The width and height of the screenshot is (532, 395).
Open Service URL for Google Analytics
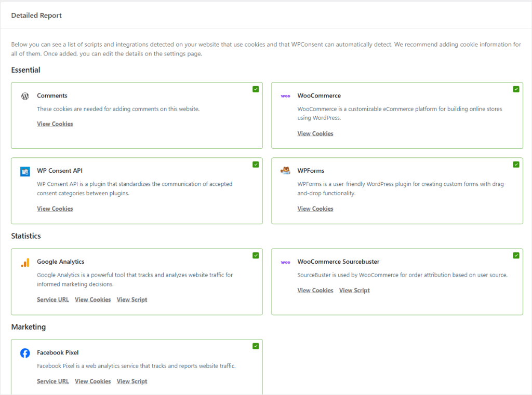click(53, 299)
